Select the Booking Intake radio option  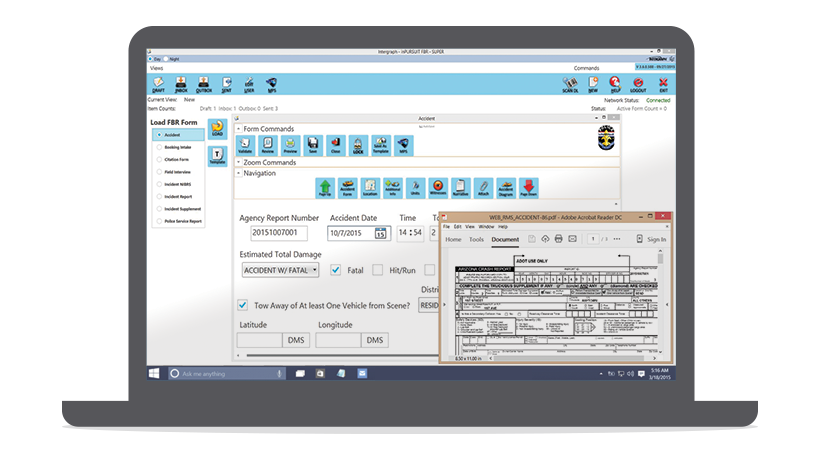pos(160,147)
